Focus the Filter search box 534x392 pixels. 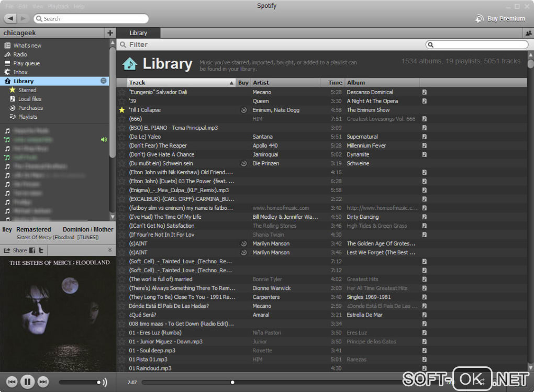point(477,44)
